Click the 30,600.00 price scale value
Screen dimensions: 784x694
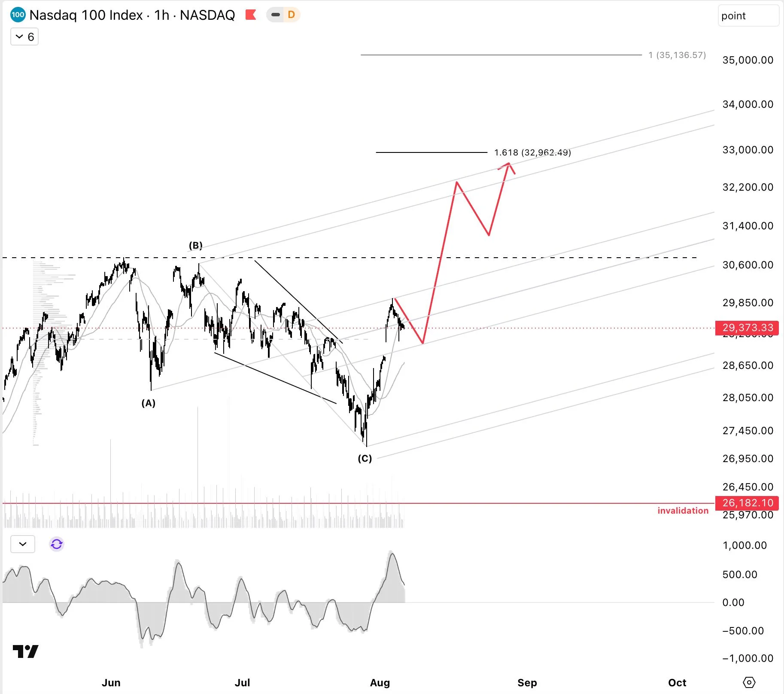[x=748, y=265]
